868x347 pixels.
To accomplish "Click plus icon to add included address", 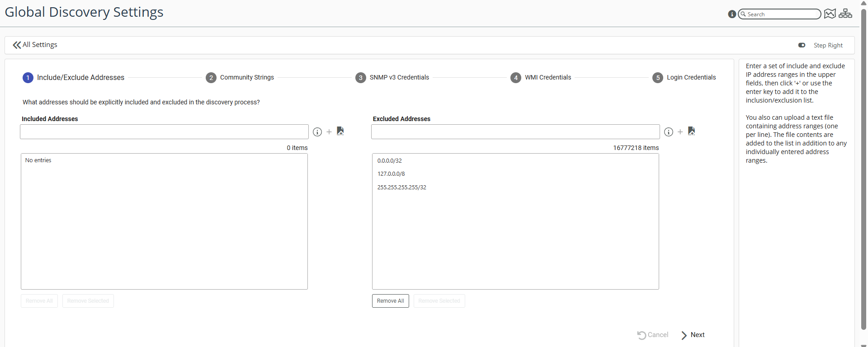I will 329,132.
